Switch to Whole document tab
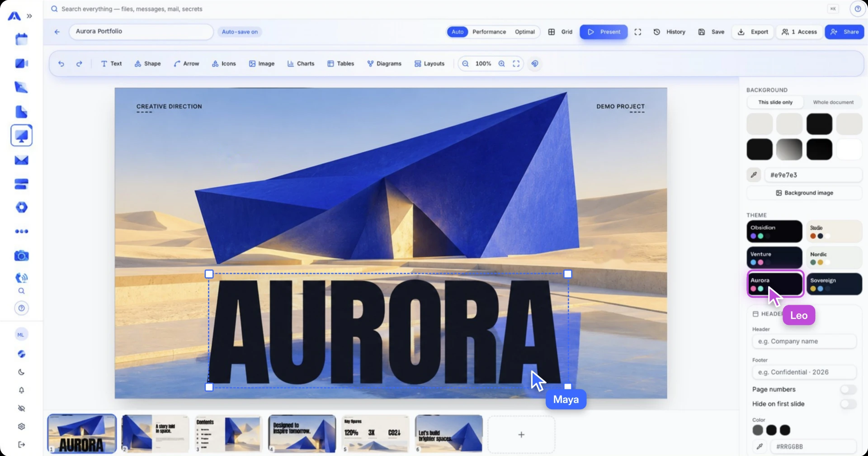The height and width of the screenshot is (456, 868). (833, 102)
